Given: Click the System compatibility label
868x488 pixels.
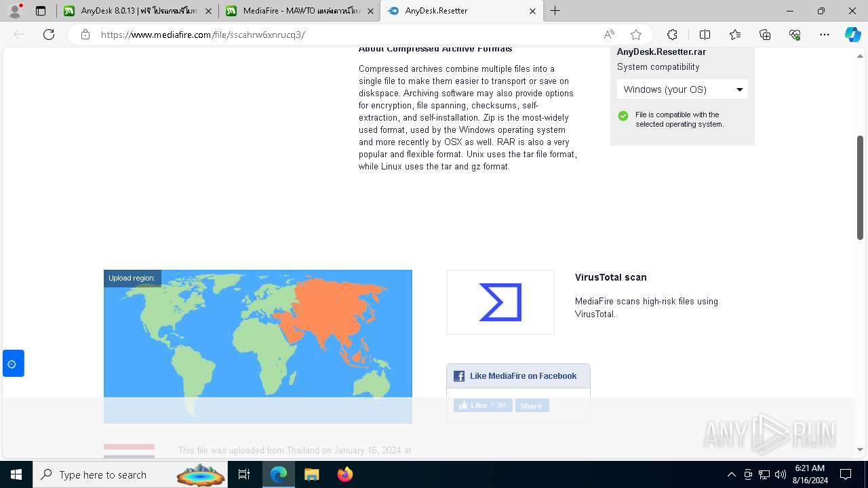Looking at the screenshot, I should (658, 66).
